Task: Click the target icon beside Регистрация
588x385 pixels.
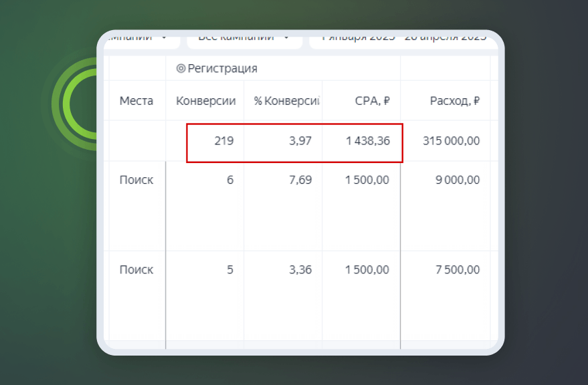Action: click(x=181, y=68)
